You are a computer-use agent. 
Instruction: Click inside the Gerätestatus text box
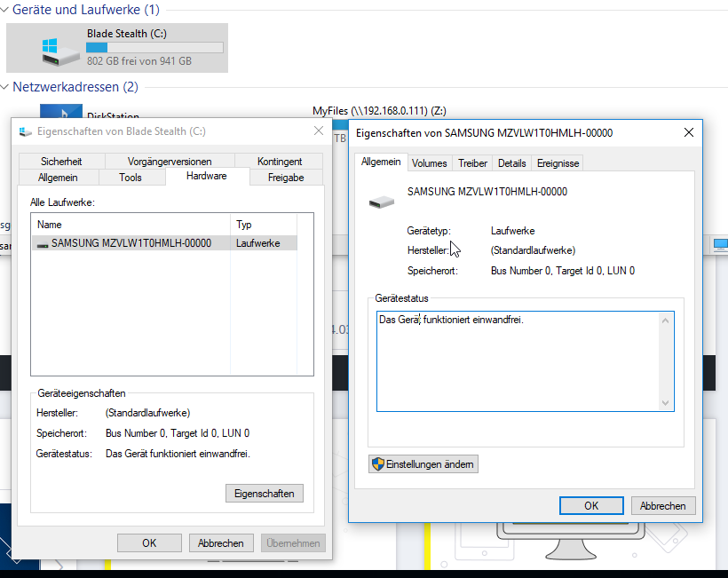point(525,361)
